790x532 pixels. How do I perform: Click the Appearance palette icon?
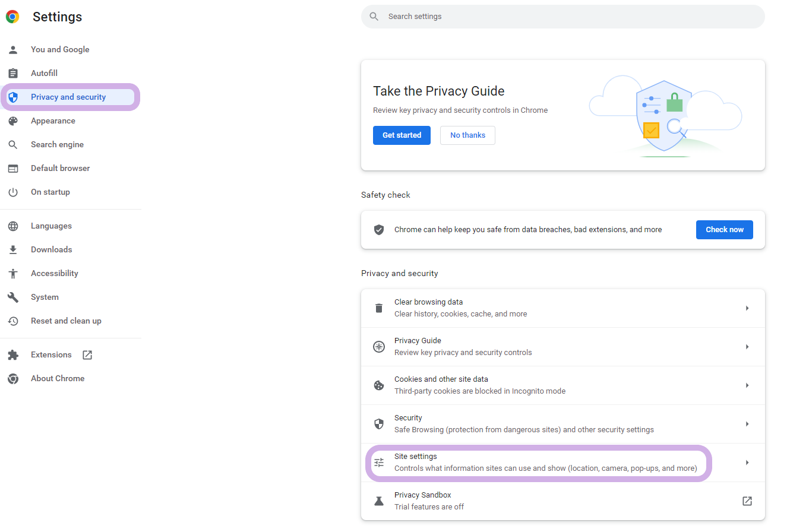tap(13, 121)
